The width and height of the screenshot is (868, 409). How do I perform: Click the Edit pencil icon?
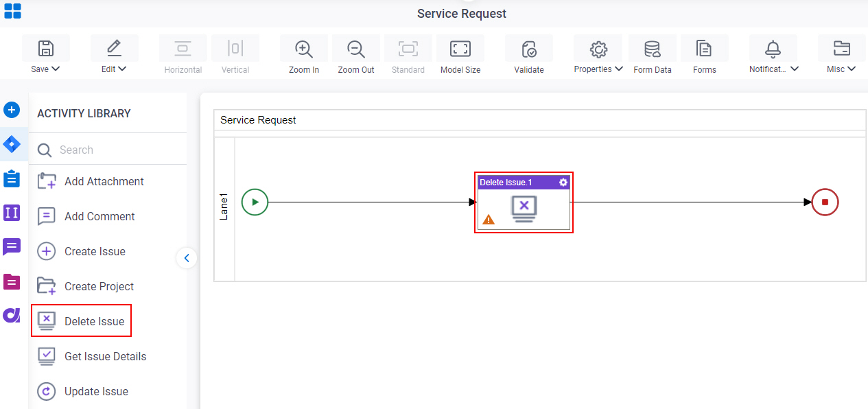pyautogui.click(x=114, y=49)
